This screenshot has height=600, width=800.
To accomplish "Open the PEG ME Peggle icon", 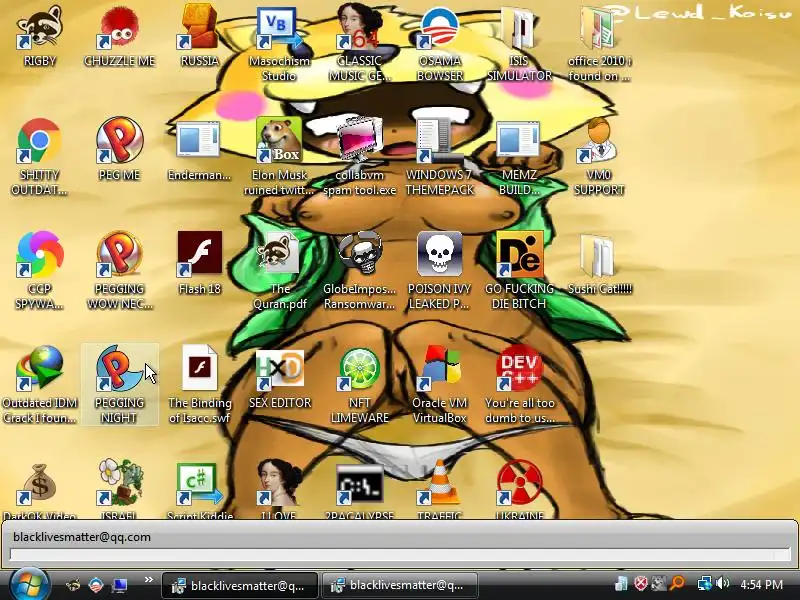I will (x=119, y=140).
